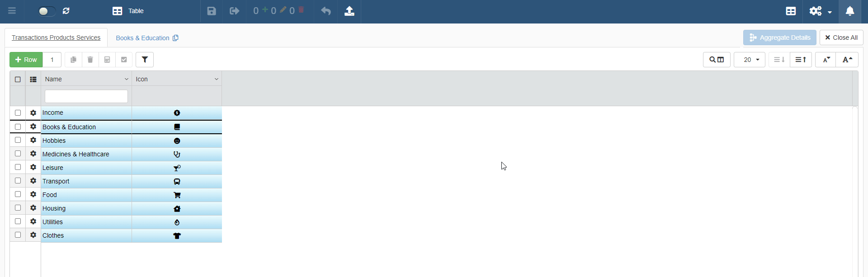Click into the Name filter input field
Image resolution: width=868 pixels, height=277 pixels.
(86, 96)
